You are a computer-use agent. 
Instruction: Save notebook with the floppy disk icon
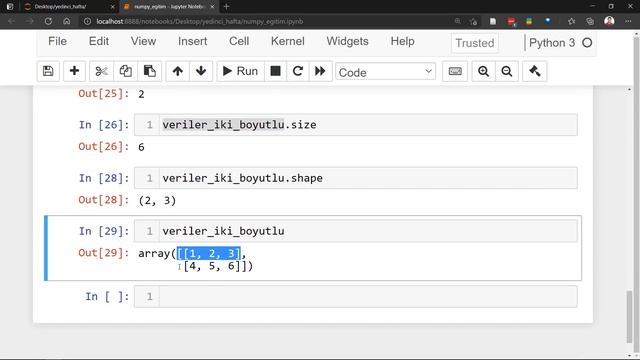point(48,71)
